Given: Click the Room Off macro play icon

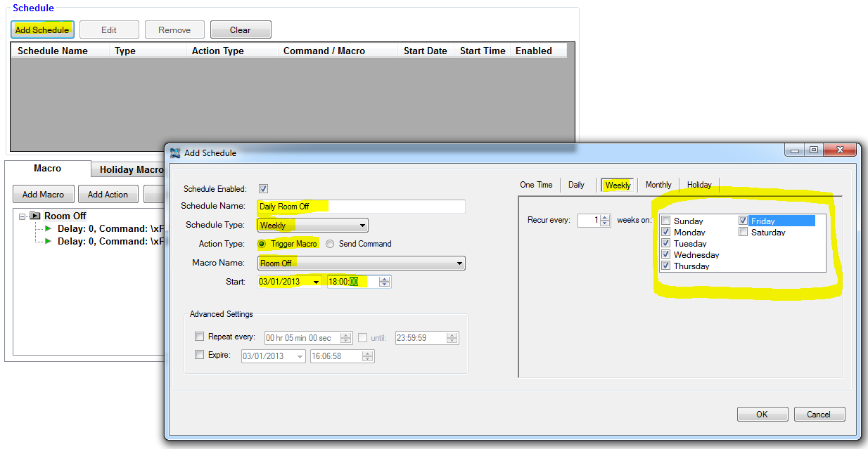Looking at the screenshot, I should [35, 216].
